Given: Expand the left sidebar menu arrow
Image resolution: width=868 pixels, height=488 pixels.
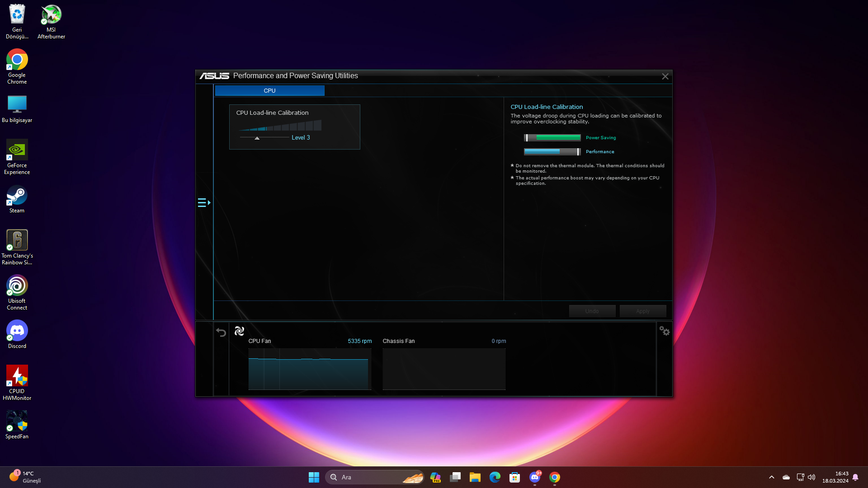Looking at the screenshot, I should [x=204, y=202].
